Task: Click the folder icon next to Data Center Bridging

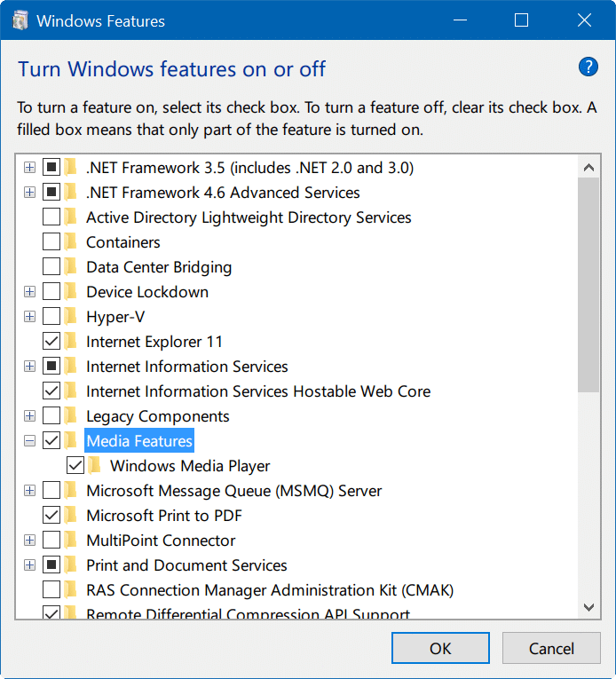Action: pyautogui.click(x=71, y=267)
